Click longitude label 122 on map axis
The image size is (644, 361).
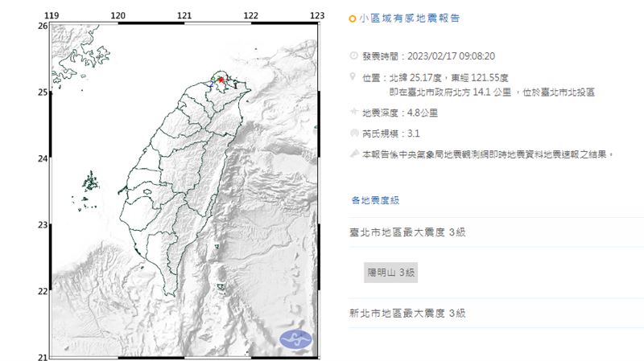click(251, 15)
